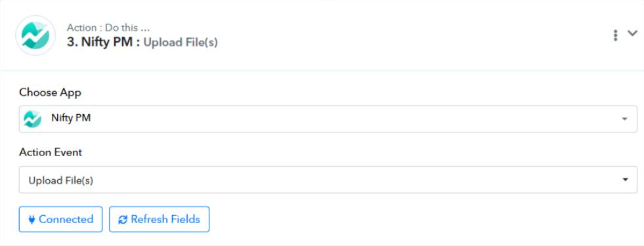Click the 'Upload File(s)' selected event value
The image size is (644, 246).
pos(60,180)
